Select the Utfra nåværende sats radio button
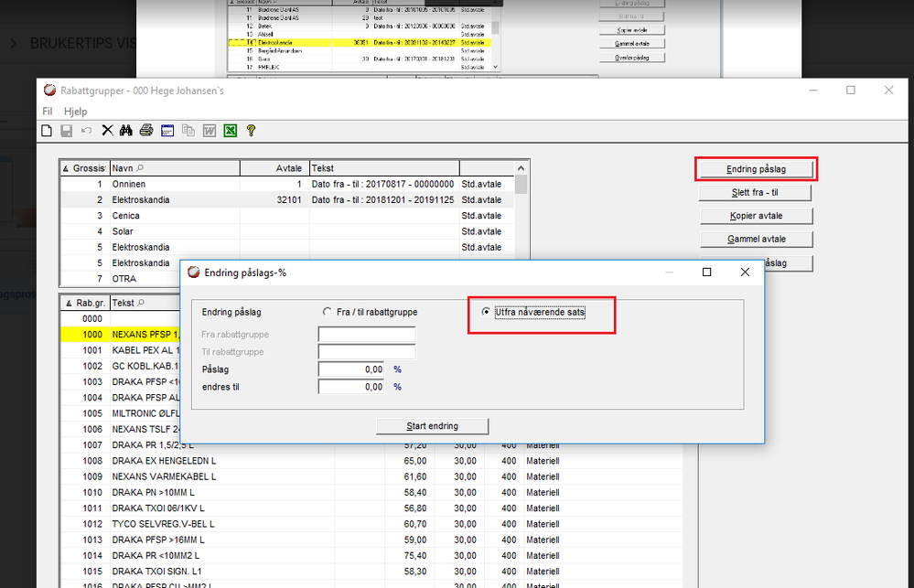 [x=486, y=312]
